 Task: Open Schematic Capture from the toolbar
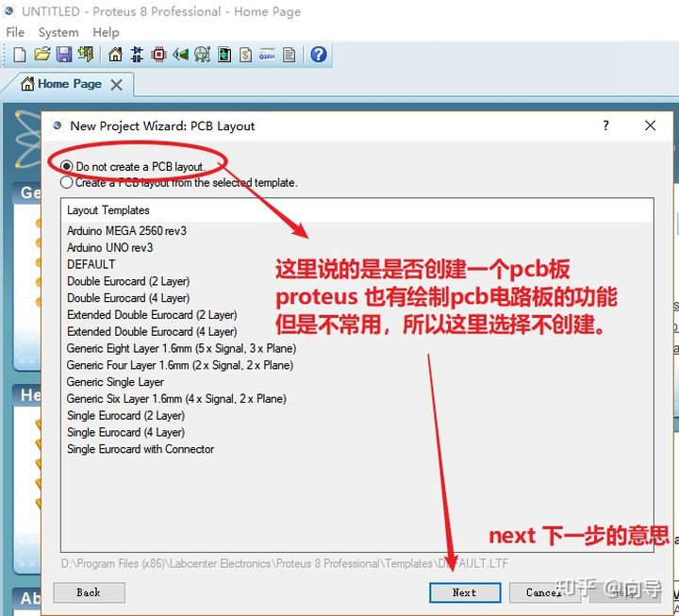(137, 55)
